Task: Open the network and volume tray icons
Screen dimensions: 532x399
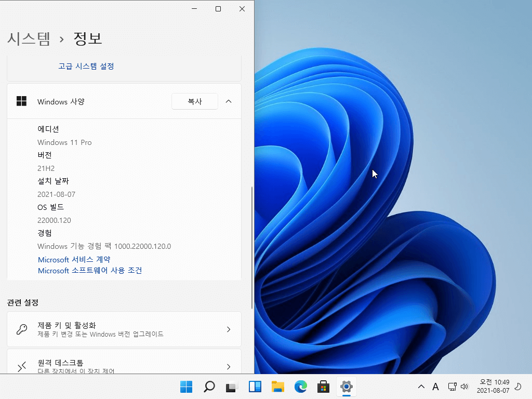Action: tap(458, 387)
